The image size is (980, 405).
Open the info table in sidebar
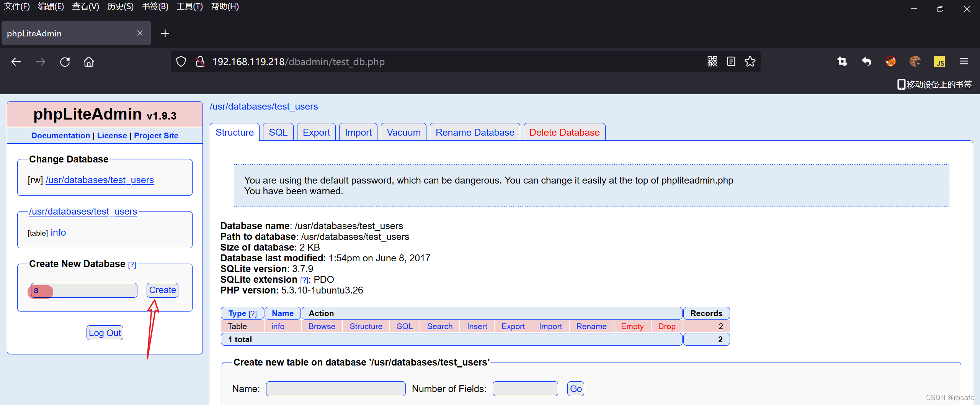(x=58, y=233)
